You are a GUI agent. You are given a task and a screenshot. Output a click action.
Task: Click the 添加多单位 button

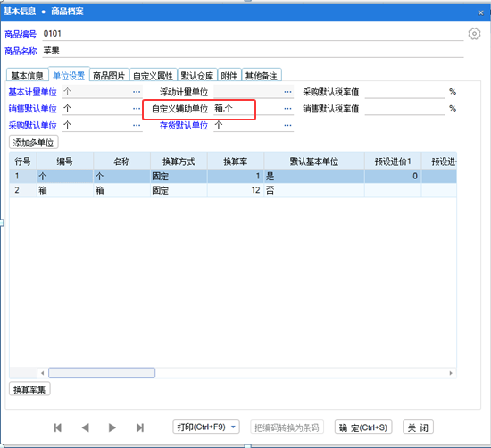pyautogui.click(x=34, y=143)
